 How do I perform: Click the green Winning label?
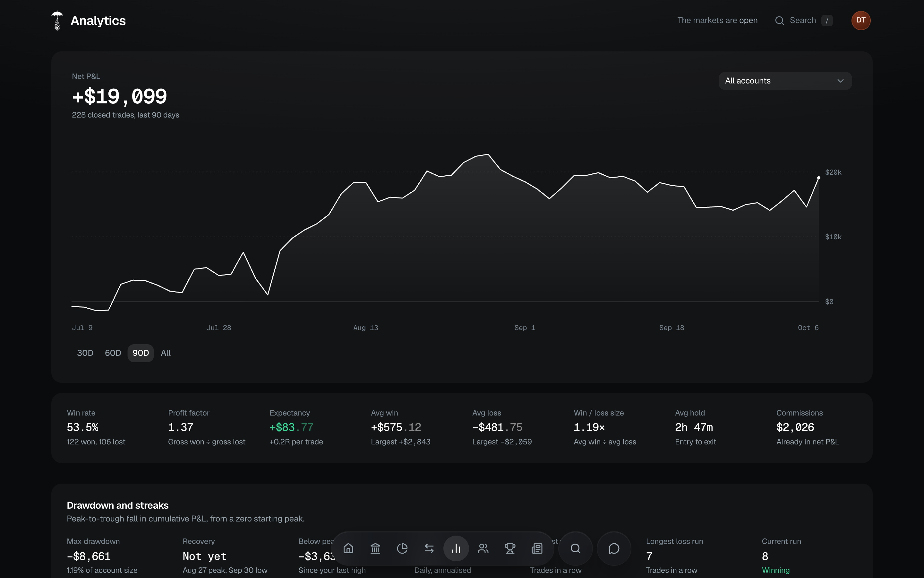pos(775,570)
